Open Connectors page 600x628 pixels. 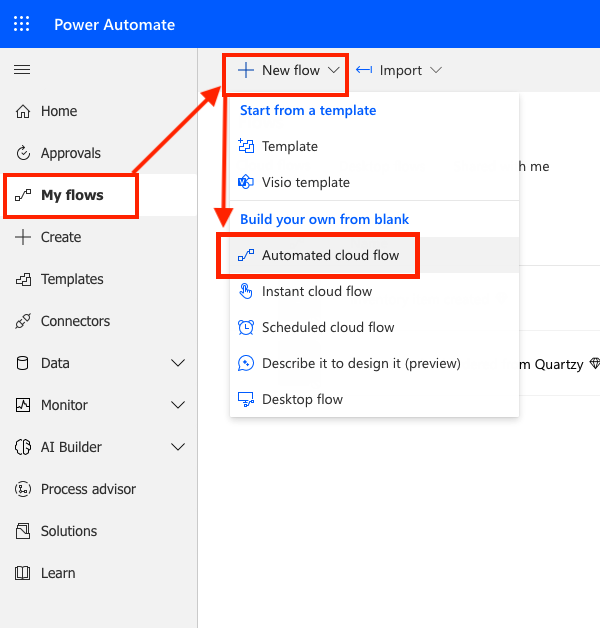pyautogui.click(x=99, y=321)
